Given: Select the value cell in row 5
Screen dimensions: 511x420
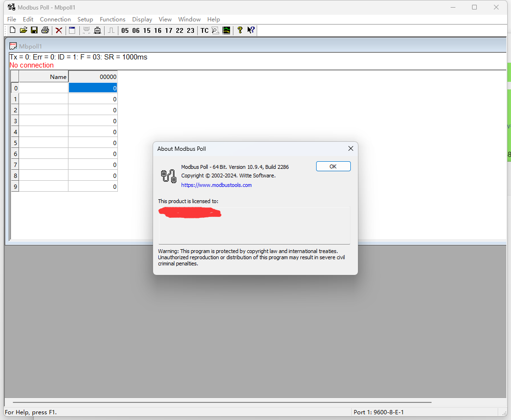Looking at the screenshot, I should [x=93, y=143].
